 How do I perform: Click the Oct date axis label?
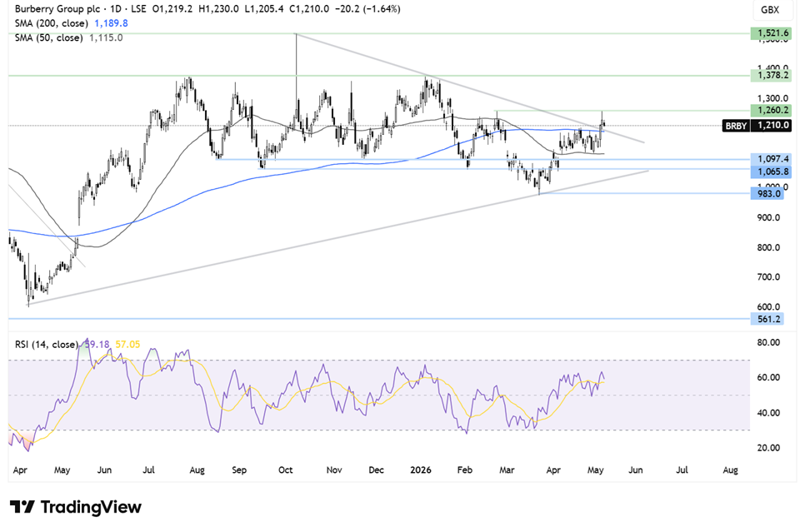[285, 470]
